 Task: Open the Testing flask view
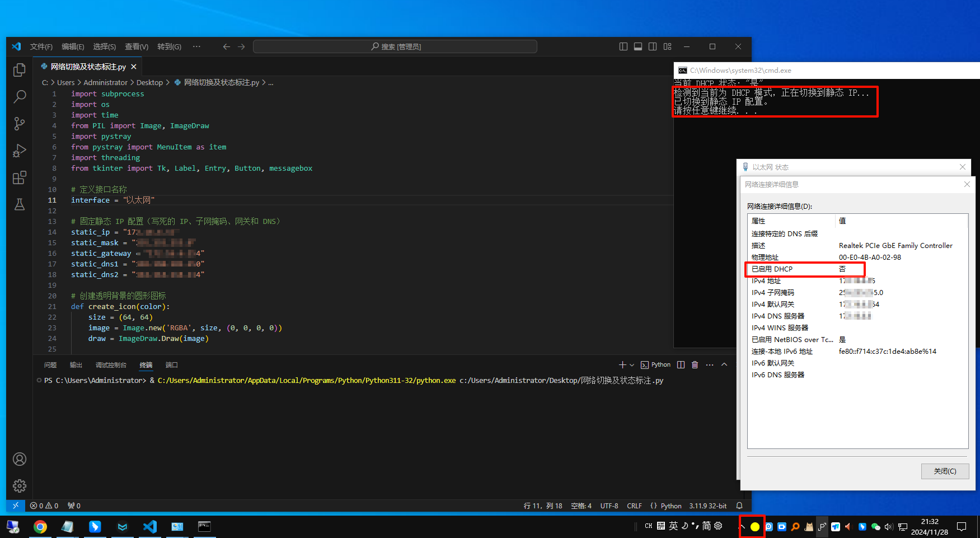(x=20, y=204)
